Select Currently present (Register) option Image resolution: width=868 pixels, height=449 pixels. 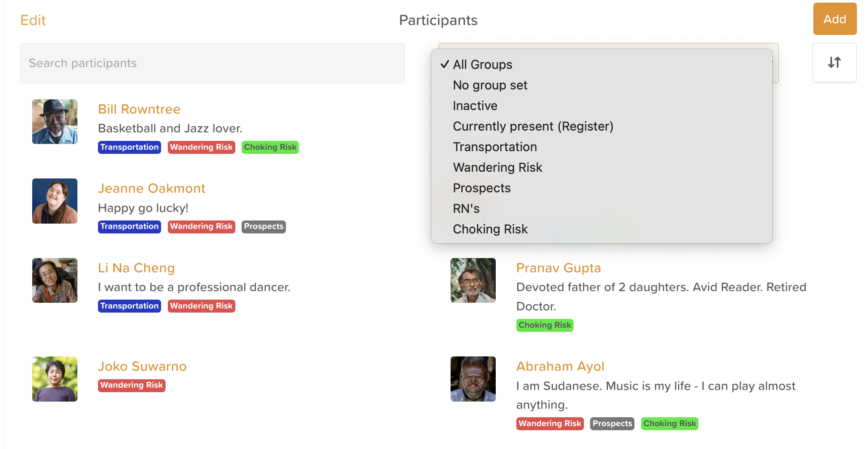(x=533, y=127)
